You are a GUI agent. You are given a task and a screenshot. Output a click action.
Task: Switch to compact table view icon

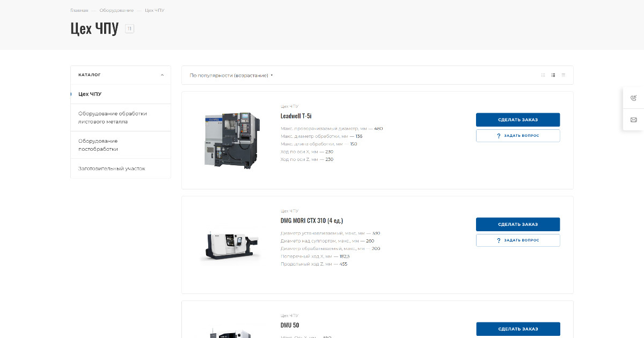(563, 75)
